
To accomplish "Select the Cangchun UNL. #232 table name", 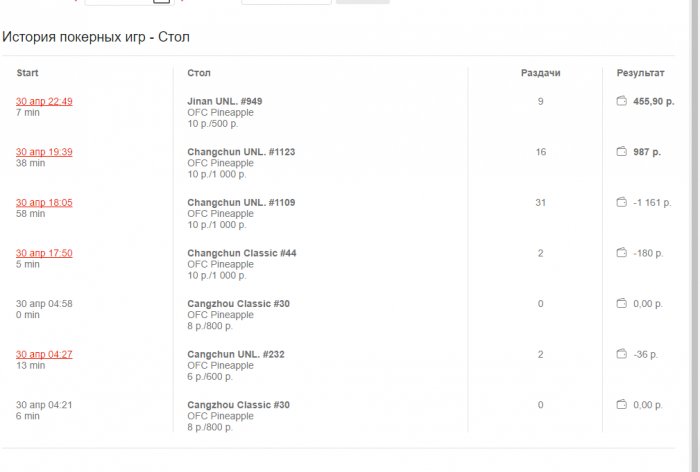I will tap(238, 354).
